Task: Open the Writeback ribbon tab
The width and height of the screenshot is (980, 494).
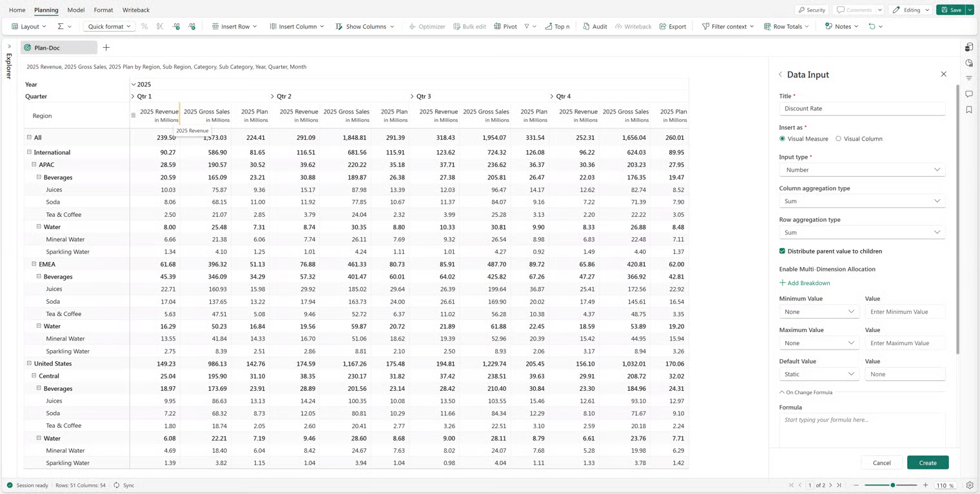Action: pos(135,10)
